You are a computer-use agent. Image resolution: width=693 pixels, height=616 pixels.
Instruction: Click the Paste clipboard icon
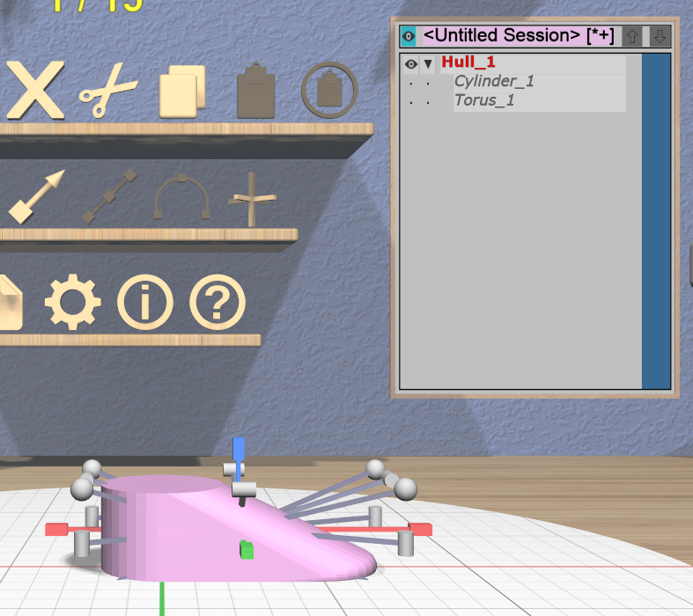(256, 90)
